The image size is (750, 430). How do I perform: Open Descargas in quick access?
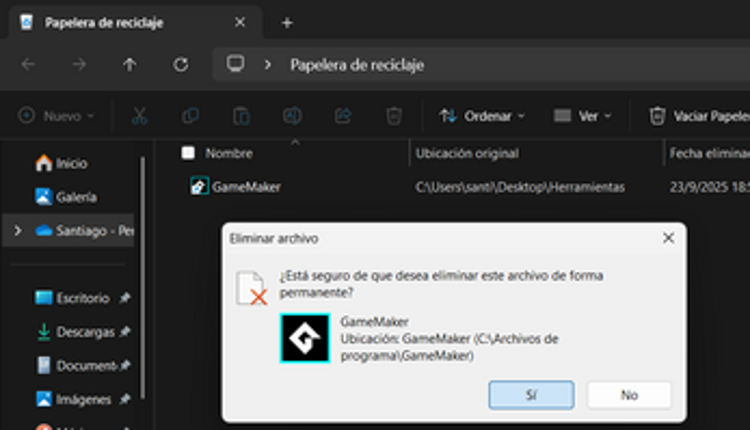coord(76,331)
